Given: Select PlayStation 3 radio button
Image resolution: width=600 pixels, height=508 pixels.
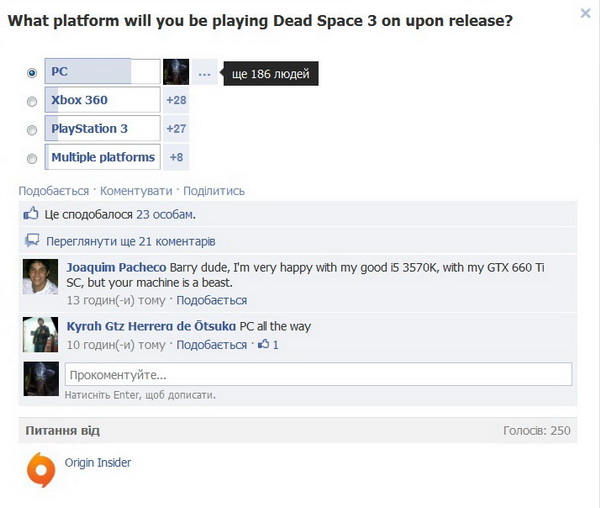Looking at the screenshot, I should (x=32, y=130).
